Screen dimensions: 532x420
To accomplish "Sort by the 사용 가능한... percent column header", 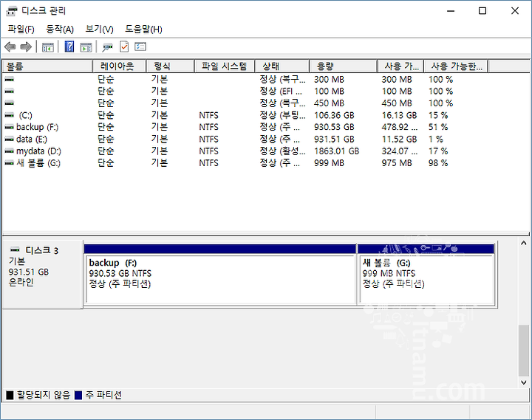I will (x=456, y=66).
